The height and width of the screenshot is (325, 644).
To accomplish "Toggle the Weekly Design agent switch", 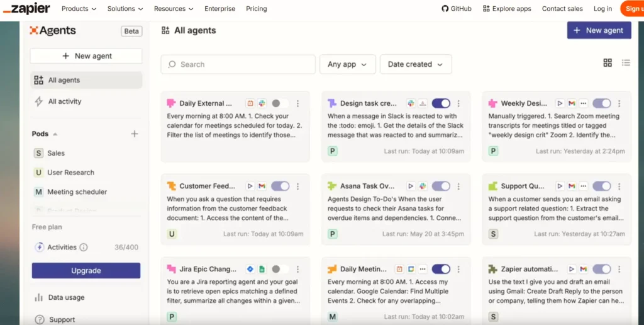I will 601,103.
